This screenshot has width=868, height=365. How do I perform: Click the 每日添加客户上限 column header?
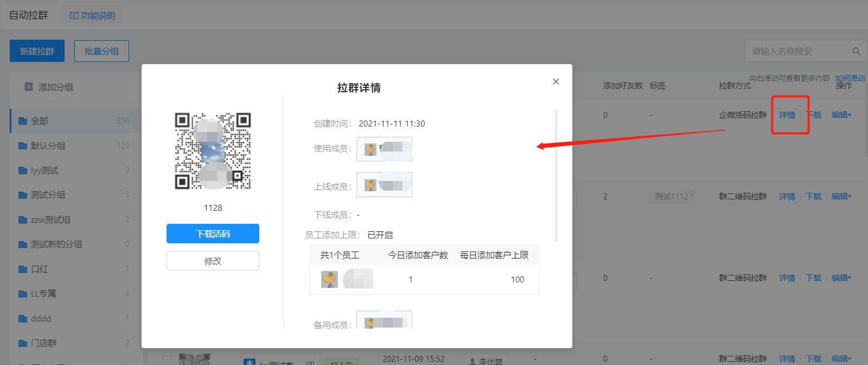point(494,255)
